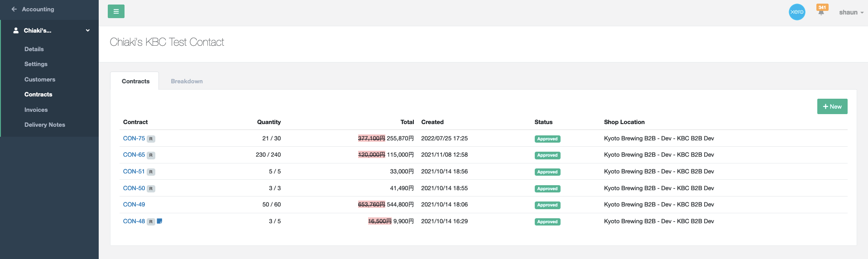
Task: Open Invoices in the sidebar
Action: pyautogui.click(x=36, y=110)
